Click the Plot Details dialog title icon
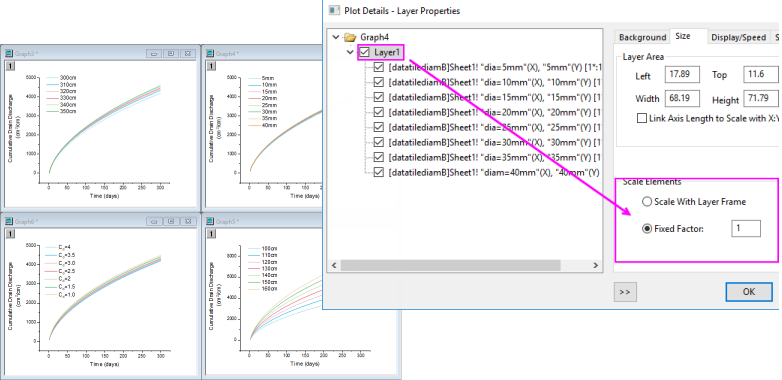This screenshot has width=782, height=380. tap(334, 10)
